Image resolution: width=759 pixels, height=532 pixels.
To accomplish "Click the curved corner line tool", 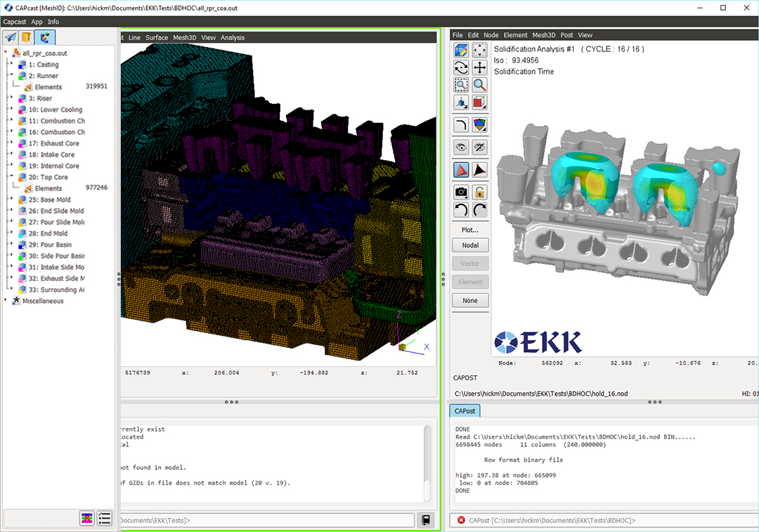I will tap(461, 125).
